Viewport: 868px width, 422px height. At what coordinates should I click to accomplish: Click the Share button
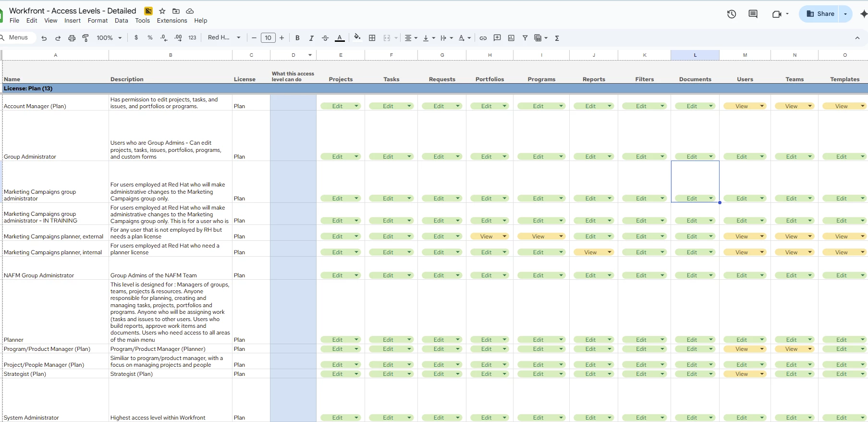coord(819,14)
